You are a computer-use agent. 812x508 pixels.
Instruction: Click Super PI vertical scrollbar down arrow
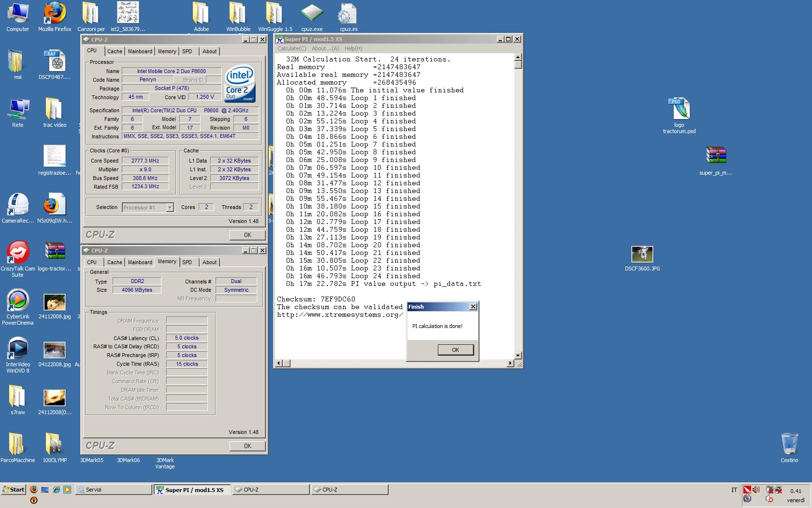tap(518, 355)
